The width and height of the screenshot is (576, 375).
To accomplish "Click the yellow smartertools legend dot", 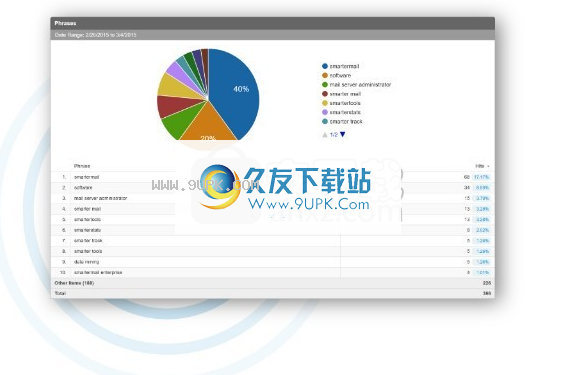I will point(325,103).
